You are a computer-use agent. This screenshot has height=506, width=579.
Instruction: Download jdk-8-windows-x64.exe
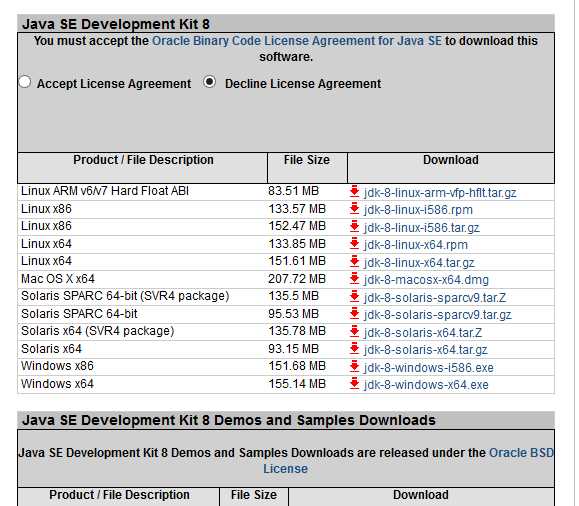point(426,384)
